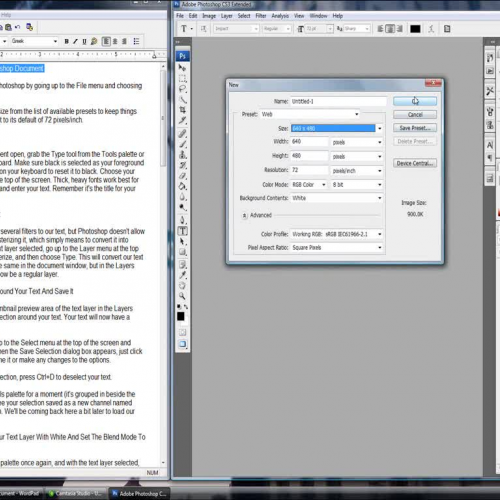Select the Quick Selection tool
Viewport: 500px width, 500px height.
(x=182, y=99)
